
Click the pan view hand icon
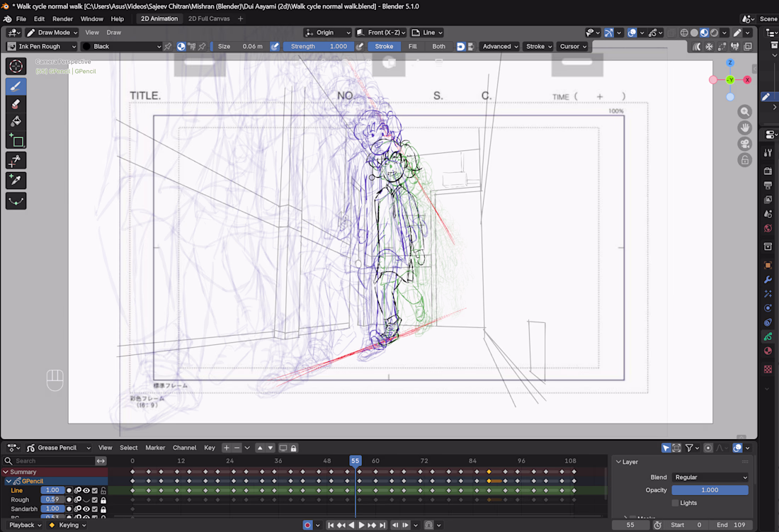744,128
